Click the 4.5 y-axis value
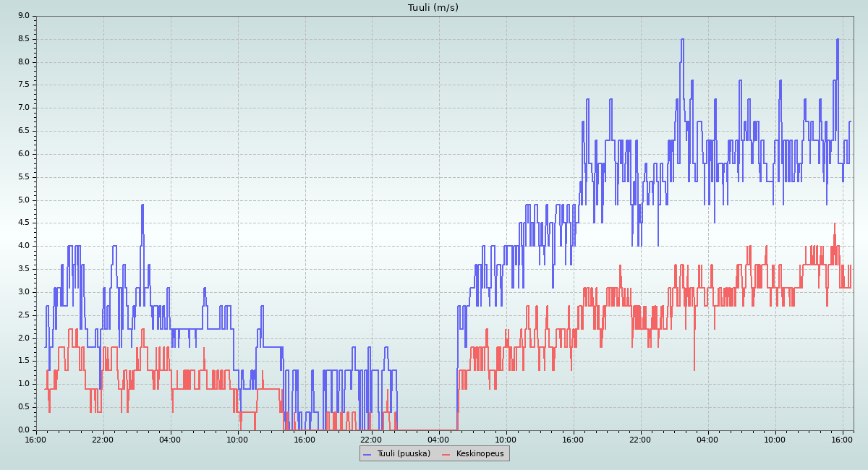This screenshot has height=470, width=868. tap(24, 223)
